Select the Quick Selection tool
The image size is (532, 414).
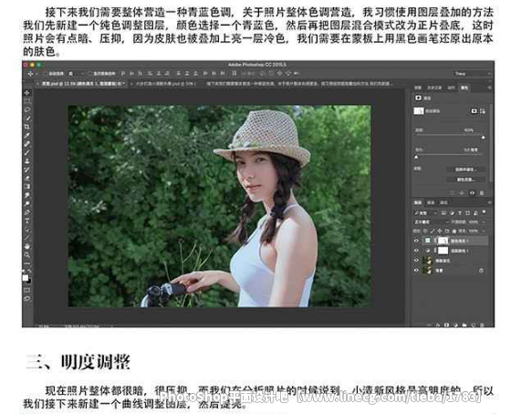[27, 118]
